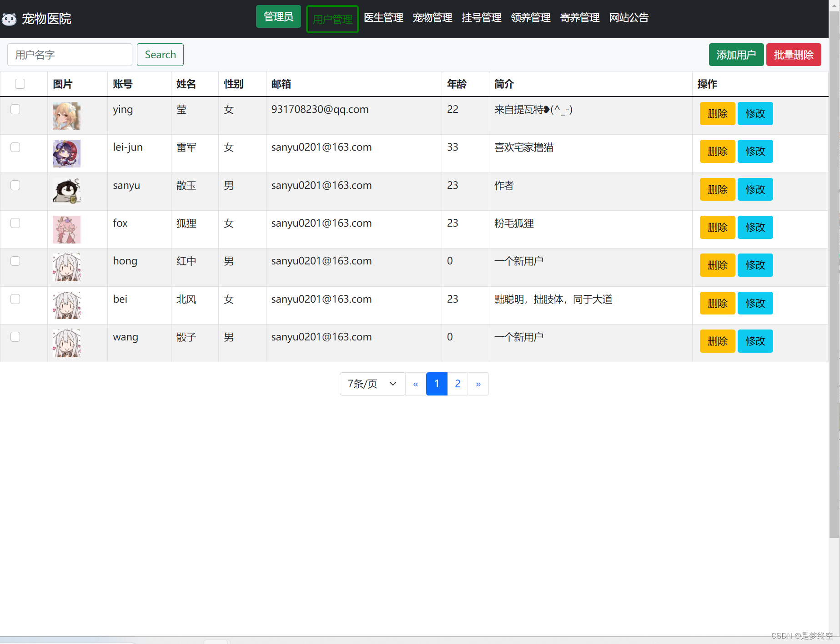Screen dimensions: 840x644
Task: Delete user ying with 删除 button
Action: (718, 113)
